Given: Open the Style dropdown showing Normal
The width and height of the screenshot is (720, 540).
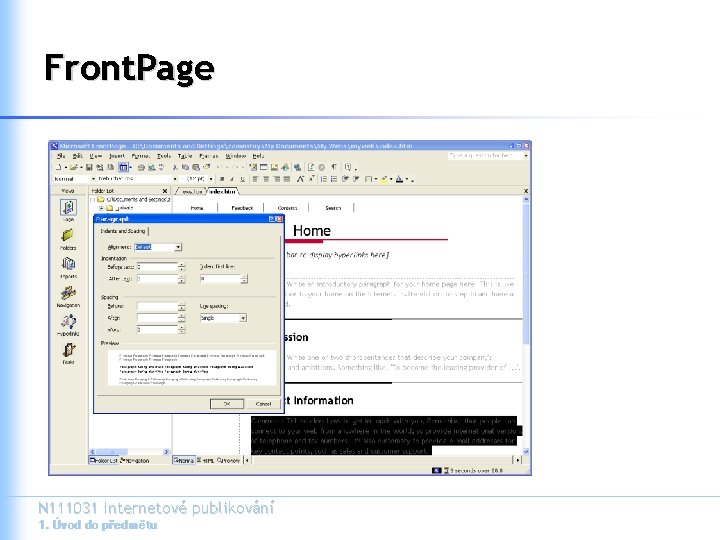Looking at the screenshot, I should pyautogui.click(x=93, y=179).
